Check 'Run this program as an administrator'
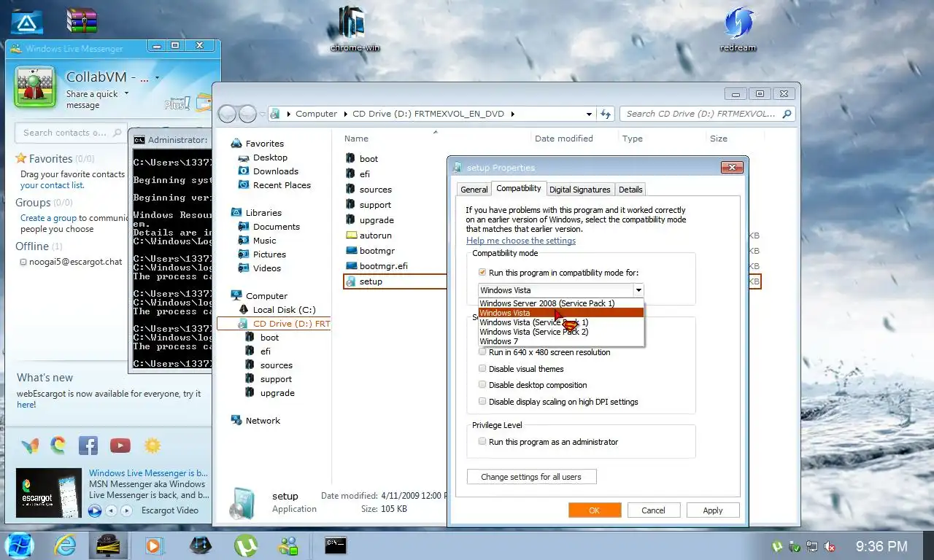934x560 pixels. (x=482, y=442)
